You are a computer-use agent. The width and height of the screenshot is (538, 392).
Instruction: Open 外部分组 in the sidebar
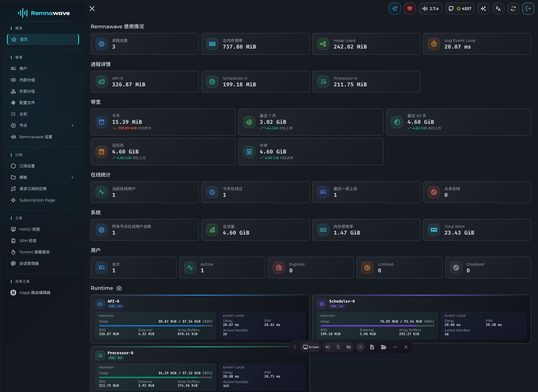(43, 91)
